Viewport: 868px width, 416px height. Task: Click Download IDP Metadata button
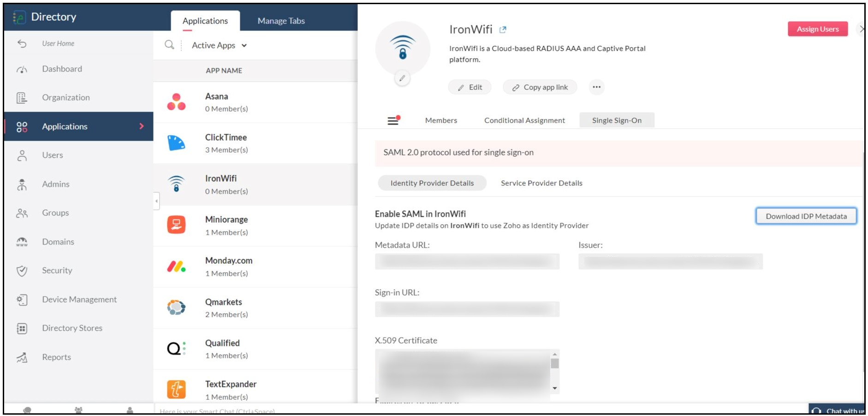(806, 216)
